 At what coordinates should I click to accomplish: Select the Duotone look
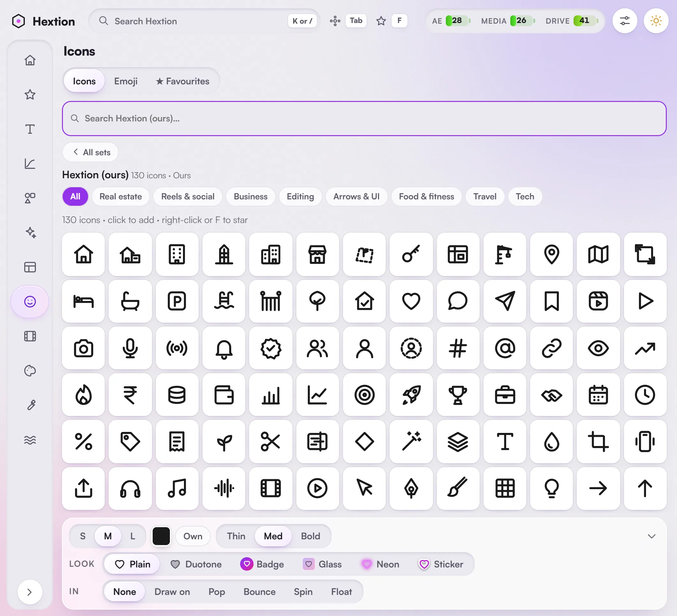[196, 564]
